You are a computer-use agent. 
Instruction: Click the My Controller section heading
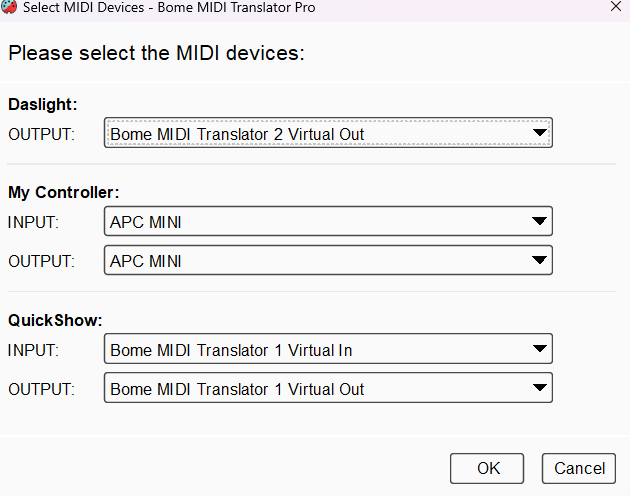pos(63,192)
